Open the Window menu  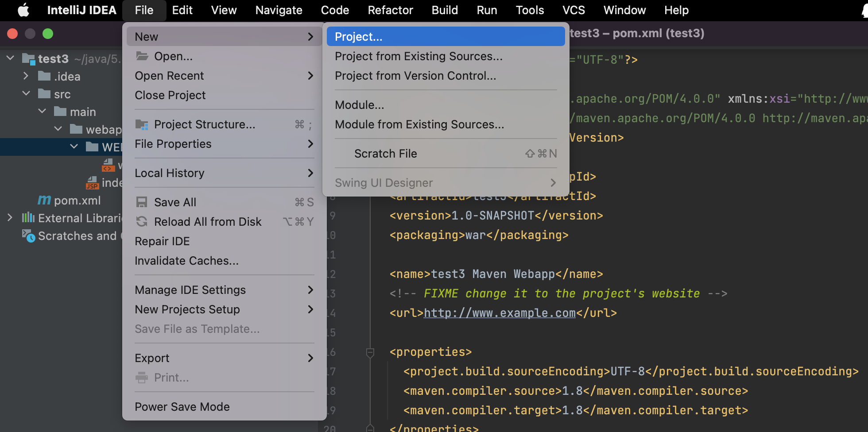point(624,10)
